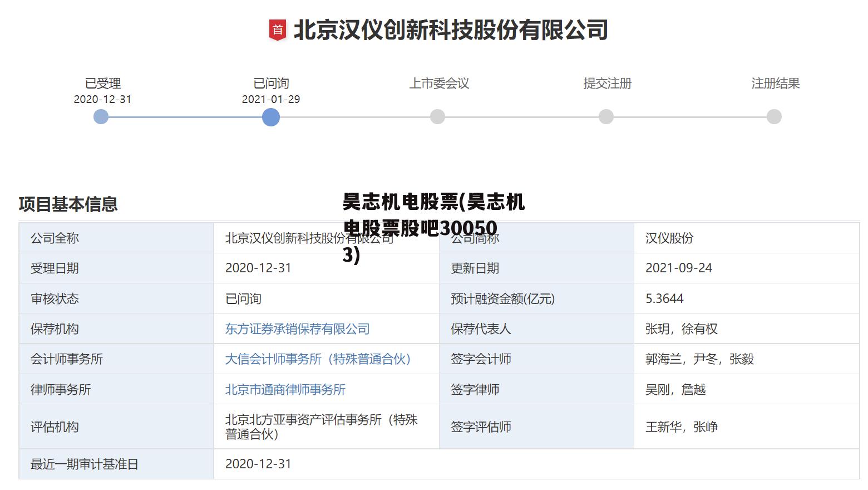Click the 保荐机构 label cell

[x=116, y=329]
